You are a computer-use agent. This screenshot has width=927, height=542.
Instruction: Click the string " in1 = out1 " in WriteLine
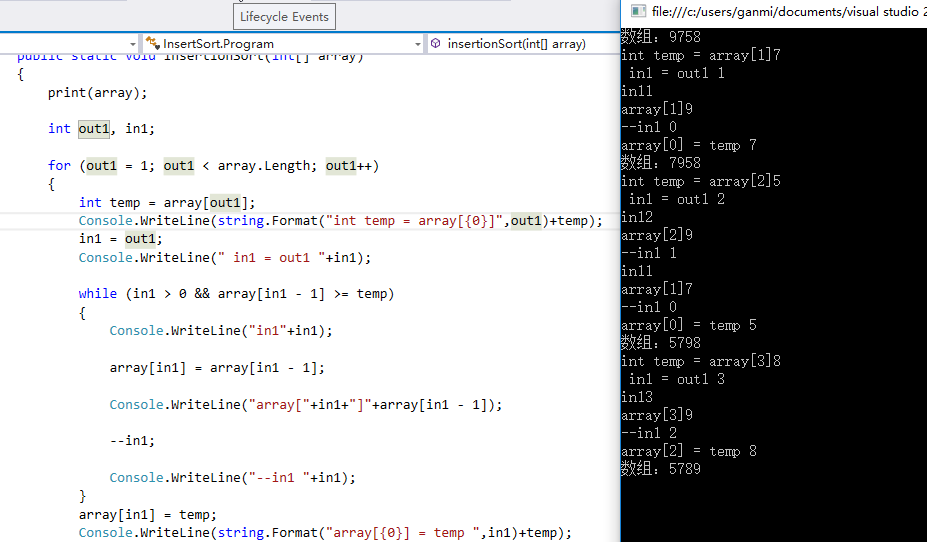pyautogui.click(x=271, y=258)
